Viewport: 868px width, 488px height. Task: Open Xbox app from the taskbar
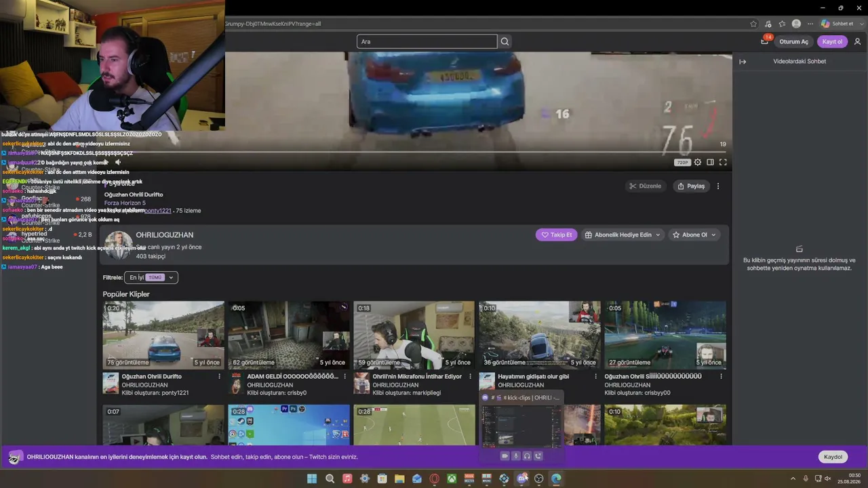[451, 479]
